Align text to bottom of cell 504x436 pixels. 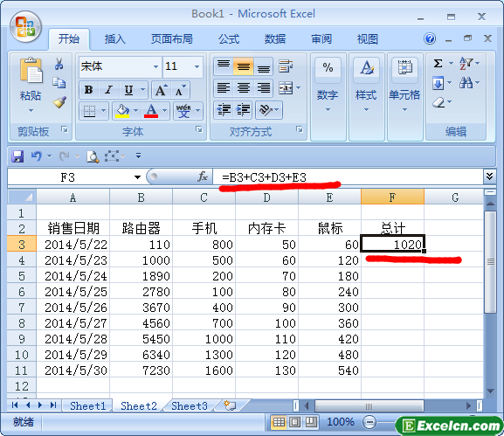pyautogui.click(x=264, y=66)
